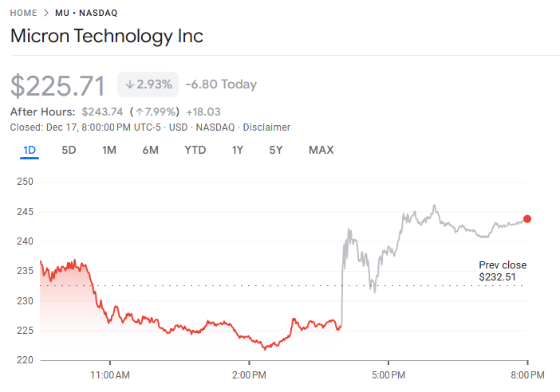Viewport: 560px width, 392px height.
Task: Show the MAX time range
Action: (x=321, y=150)
